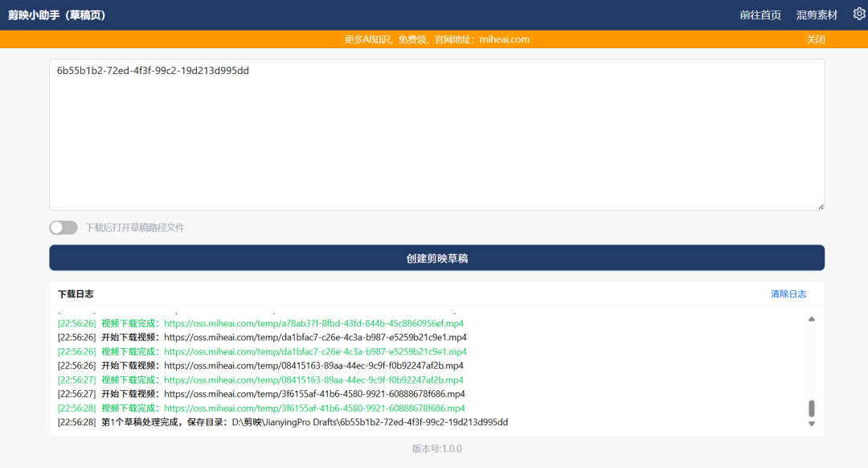Viewport: 868px width, 468px height.
Task: Open settings via the gear icon
Action: tap(858, 14)
